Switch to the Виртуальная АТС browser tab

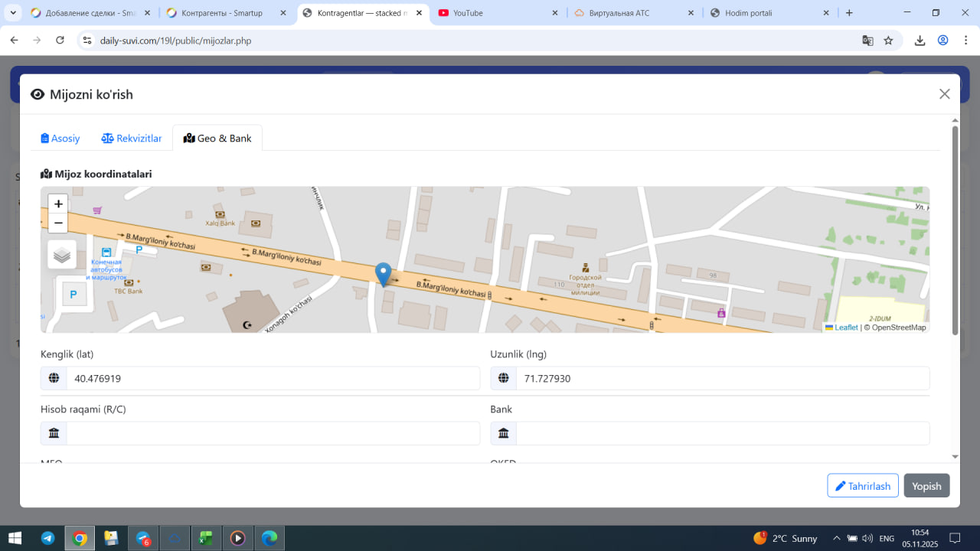pos(634,13)
